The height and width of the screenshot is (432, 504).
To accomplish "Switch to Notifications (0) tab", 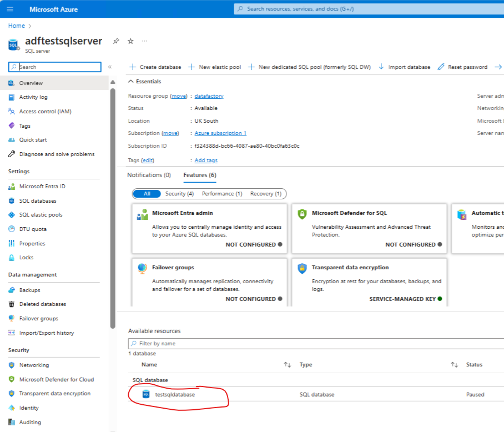I will click(149, 175).
